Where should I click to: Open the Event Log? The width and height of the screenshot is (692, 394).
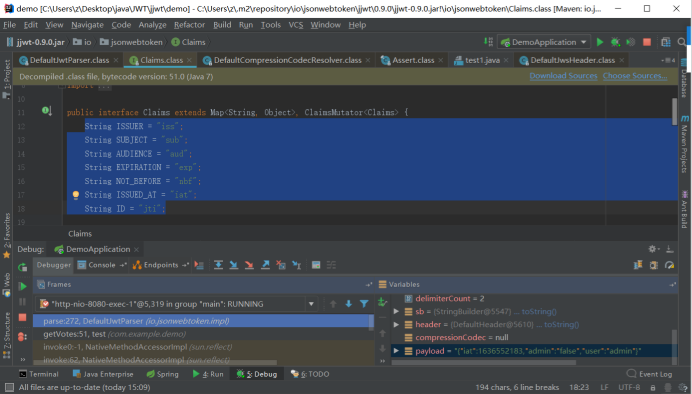649,374
